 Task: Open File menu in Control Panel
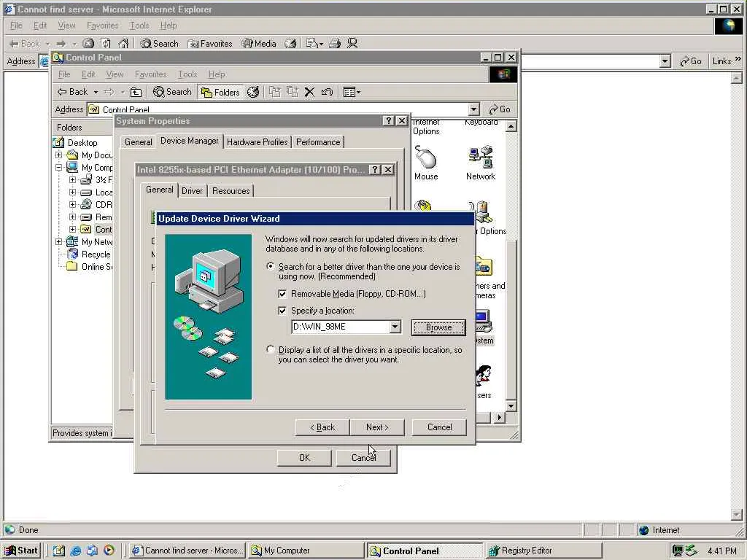tap(64, 74)
